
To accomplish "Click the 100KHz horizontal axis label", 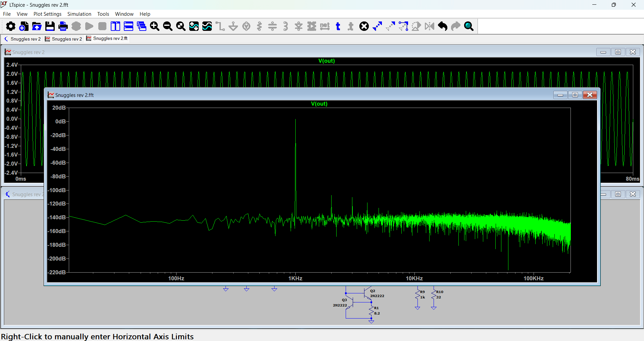I will (x=534, y=278).
